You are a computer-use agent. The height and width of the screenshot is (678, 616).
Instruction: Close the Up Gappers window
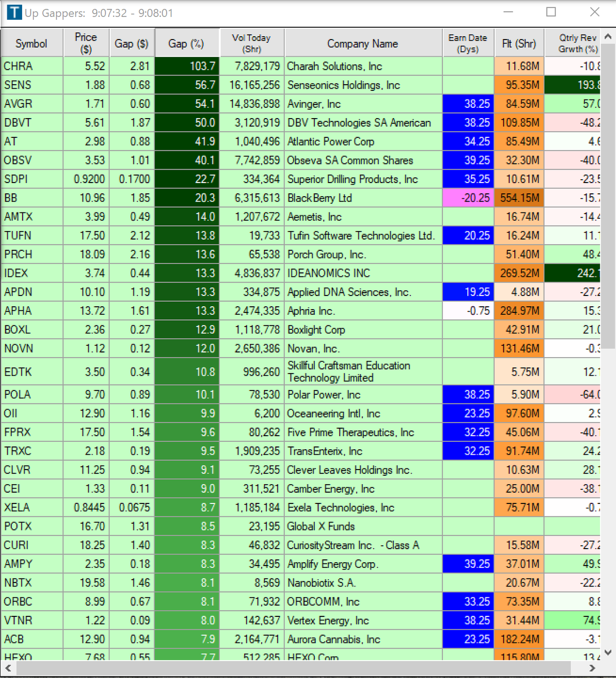[595, 12]
